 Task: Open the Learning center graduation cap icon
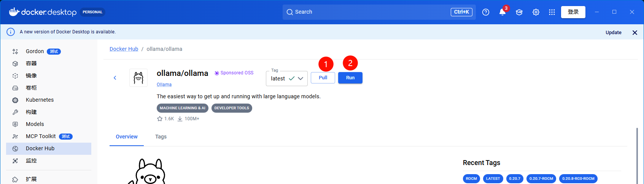(519, 12)
